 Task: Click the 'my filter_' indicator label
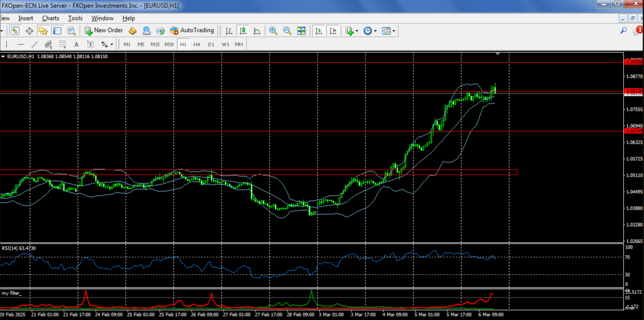pos(12,293)
